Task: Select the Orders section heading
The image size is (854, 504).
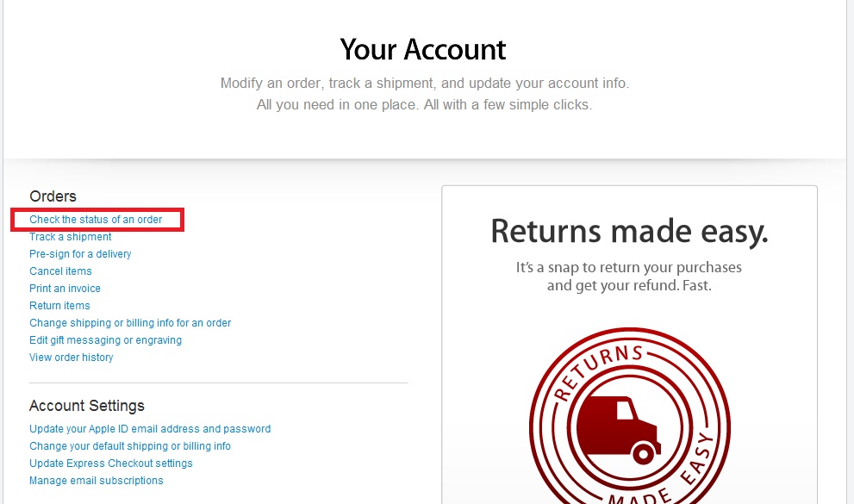Action: (x=53, y=196)
